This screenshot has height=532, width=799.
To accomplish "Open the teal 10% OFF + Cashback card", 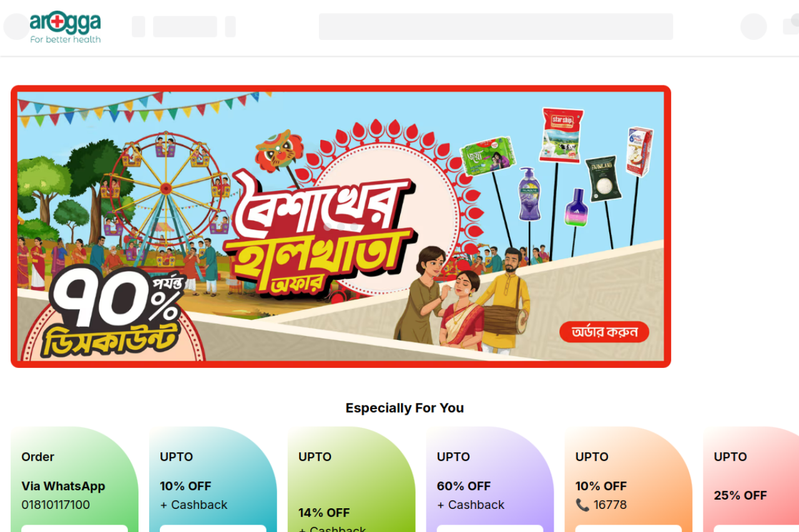I will (x=213, y=479).
